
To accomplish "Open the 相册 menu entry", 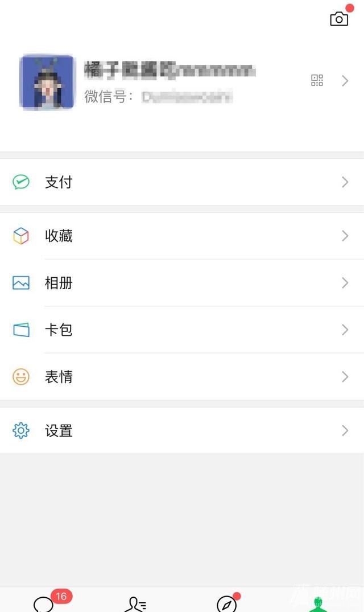I will (182, 282).
